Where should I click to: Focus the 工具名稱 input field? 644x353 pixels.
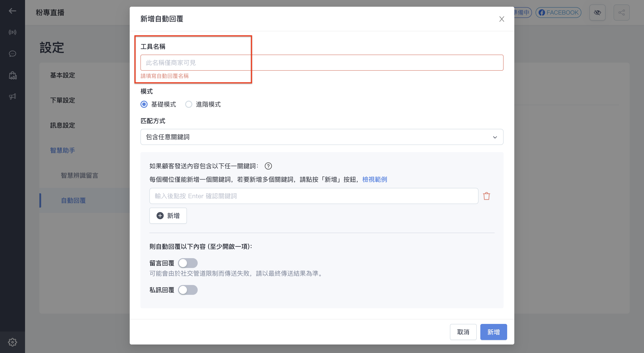coord(322,63)
